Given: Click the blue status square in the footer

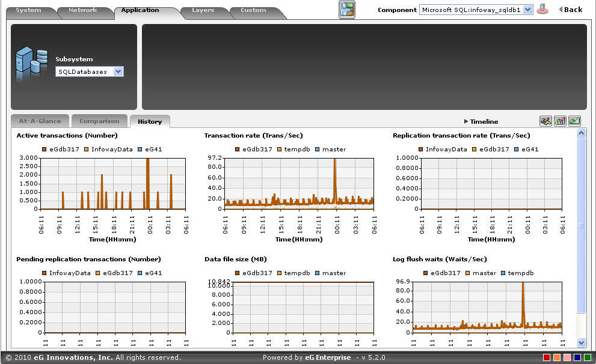Looking at the screenshot, I should (577, 357).
